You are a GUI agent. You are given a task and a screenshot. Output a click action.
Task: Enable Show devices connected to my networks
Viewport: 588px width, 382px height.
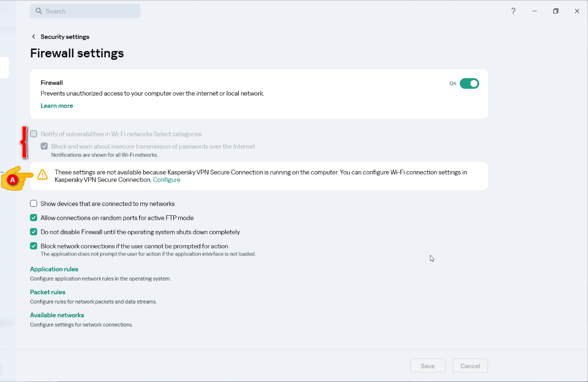point(34,204)
